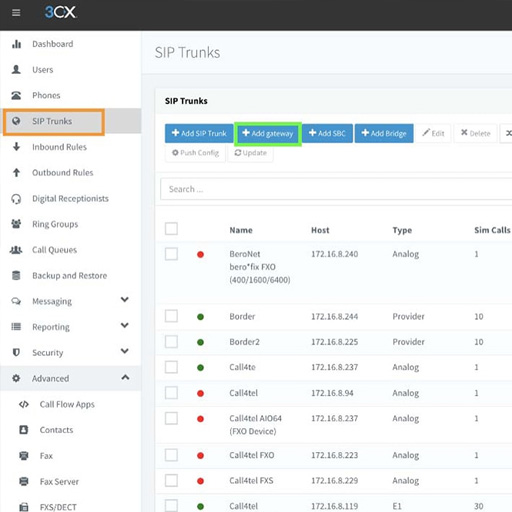
Task: Expand the Security submenu chevron
Action: tap(125, 351)
